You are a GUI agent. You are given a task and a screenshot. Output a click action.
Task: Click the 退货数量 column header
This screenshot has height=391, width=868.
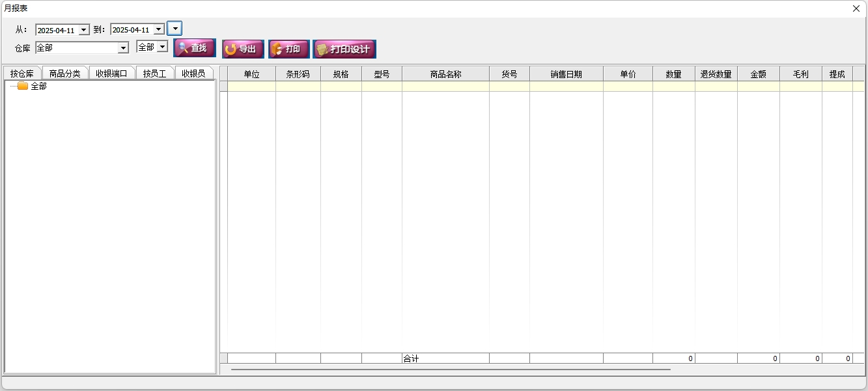716,74
